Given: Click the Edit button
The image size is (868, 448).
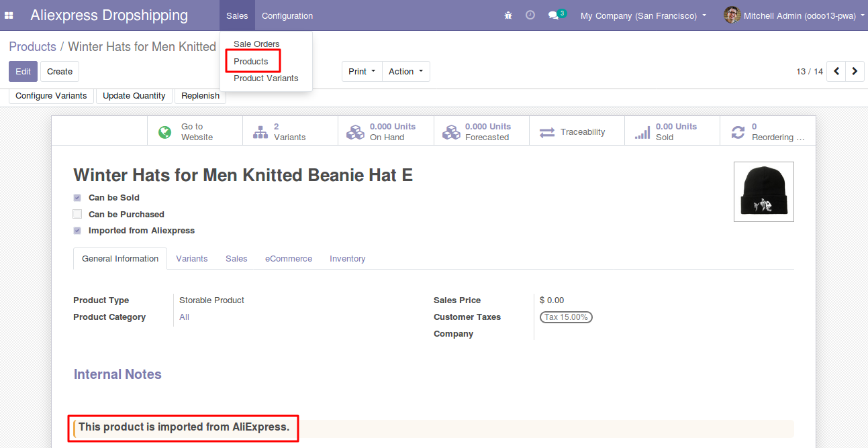Looking at the screenshot, I should [23, 72].
